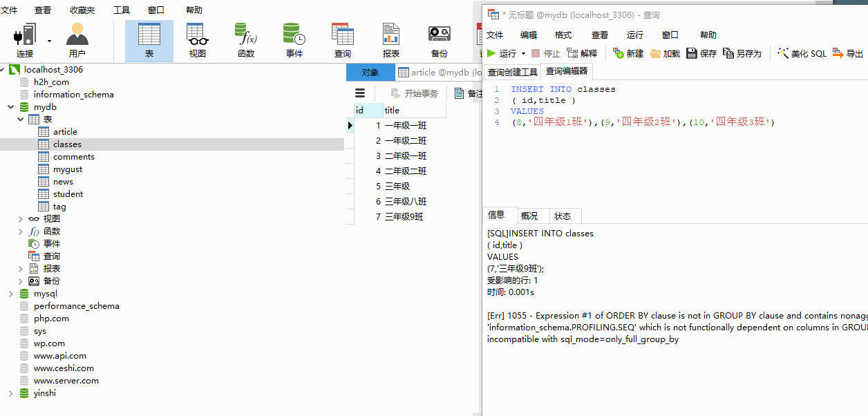Open the 文件 menu in main window

pyautogui.click(x=9, y=10)
